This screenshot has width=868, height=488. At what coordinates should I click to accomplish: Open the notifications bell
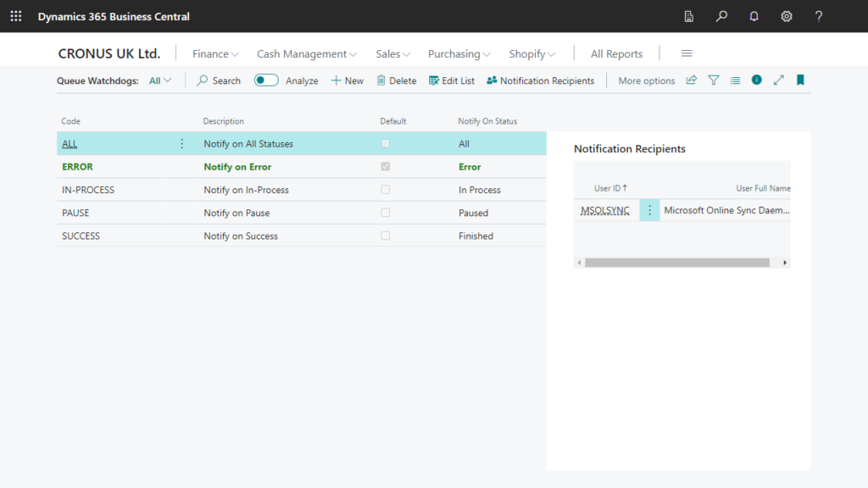pyautogui.click(x=754, y=16)
